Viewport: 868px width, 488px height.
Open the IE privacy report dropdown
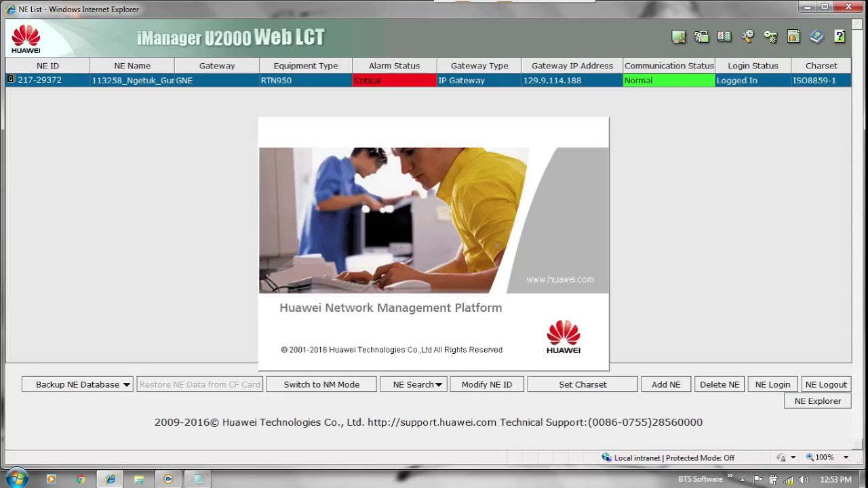click(793, 457)
